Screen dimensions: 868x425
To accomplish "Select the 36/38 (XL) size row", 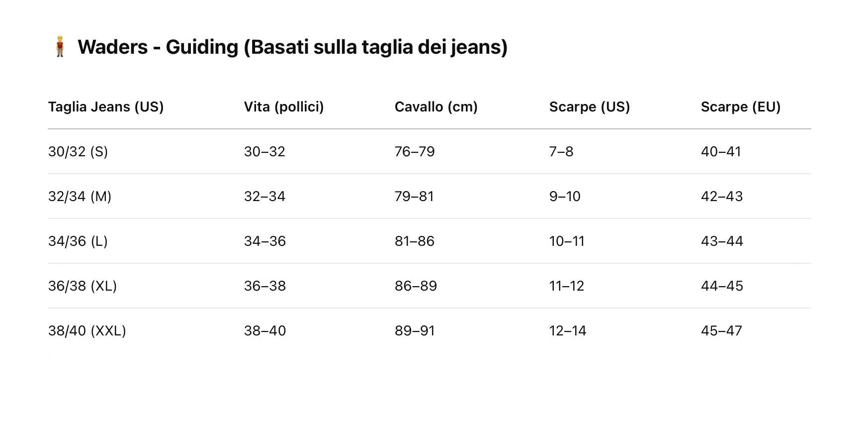I will tap(83, 286).
